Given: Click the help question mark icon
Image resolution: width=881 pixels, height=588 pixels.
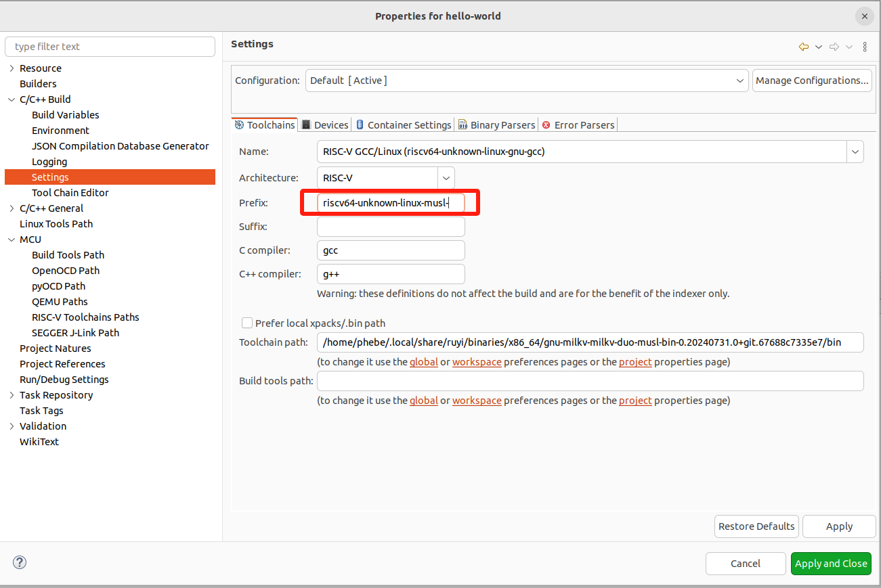Looking at the screenshot, I should (x=20, y=562).
